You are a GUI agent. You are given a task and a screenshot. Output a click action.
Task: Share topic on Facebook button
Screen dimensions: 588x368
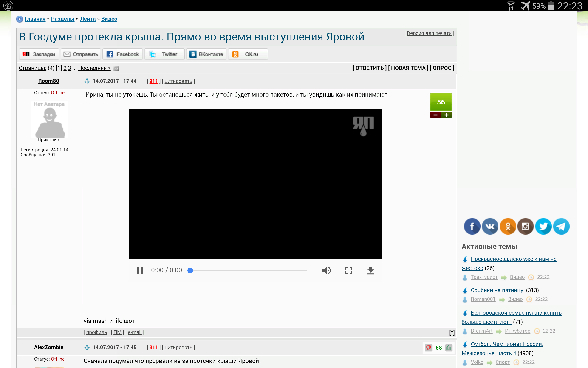point(122,54)
